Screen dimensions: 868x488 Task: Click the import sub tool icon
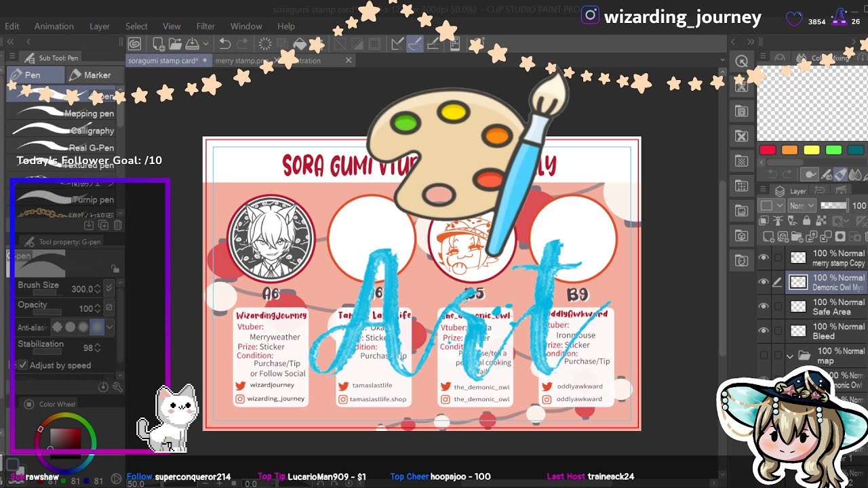click(89, 225)
